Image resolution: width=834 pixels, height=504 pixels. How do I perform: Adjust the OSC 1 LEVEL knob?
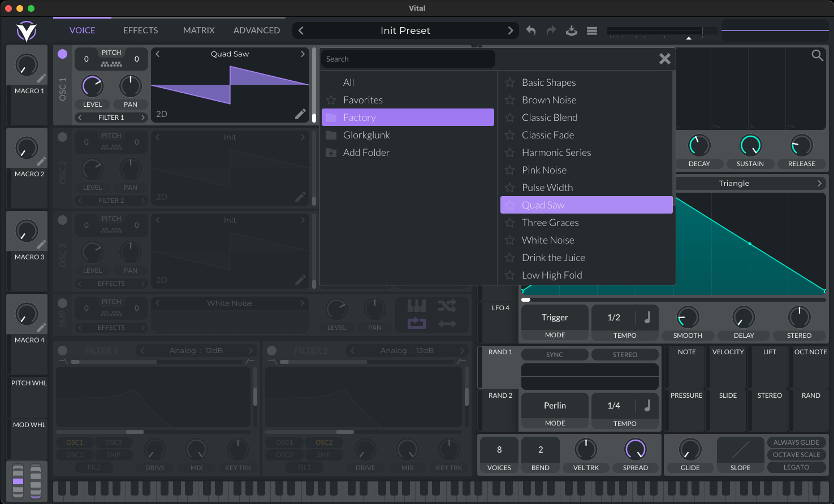tap(93, 86)
